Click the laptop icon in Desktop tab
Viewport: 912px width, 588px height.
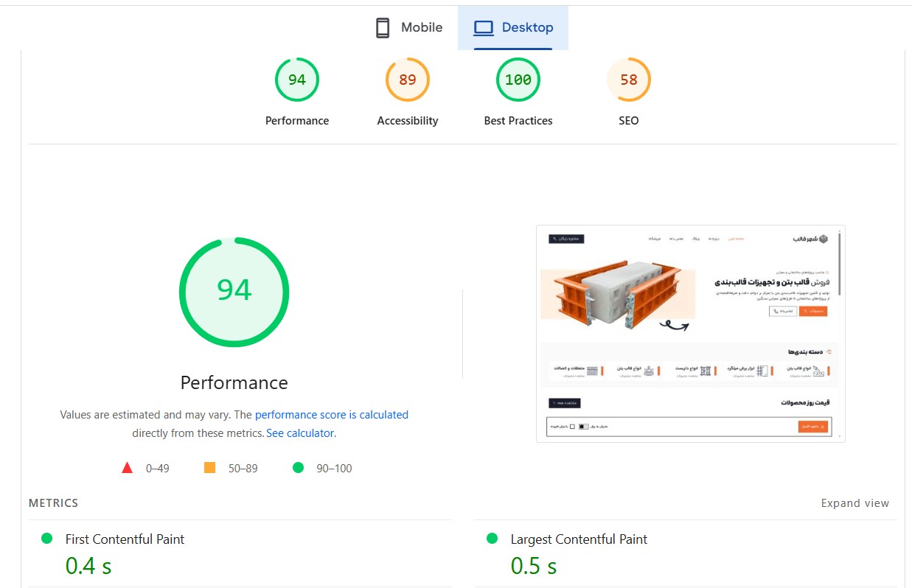click(483, 28)
